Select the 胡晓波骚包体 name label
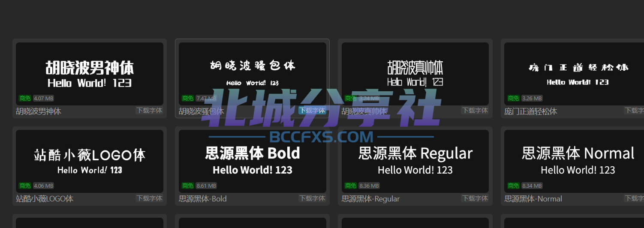The height and width of the screenshot is (228, 644). pyautogui.click(x=202, y=111)
